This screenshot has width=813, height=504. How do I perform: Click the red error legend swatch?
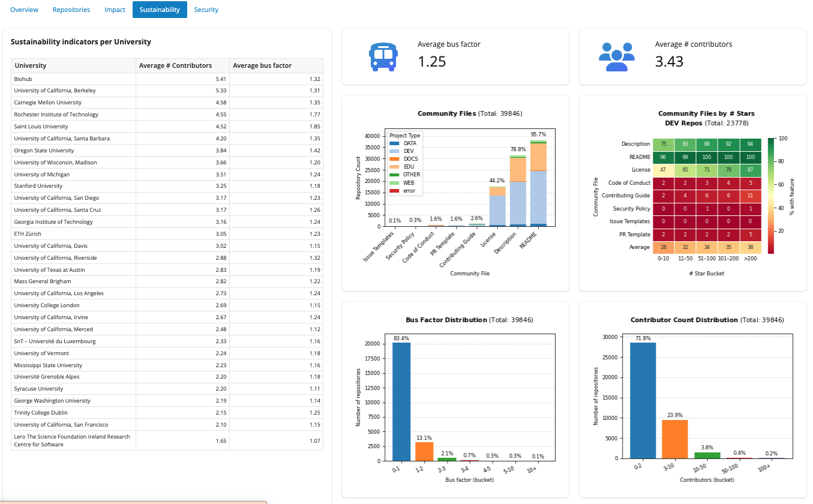tap(394, 191)
